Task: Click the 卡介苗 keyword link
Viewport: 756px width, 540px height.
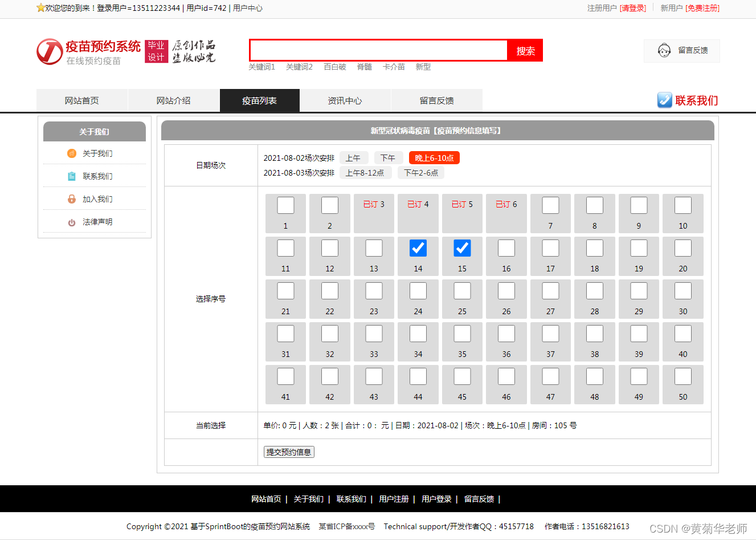Action: click(x=394, y=67)
